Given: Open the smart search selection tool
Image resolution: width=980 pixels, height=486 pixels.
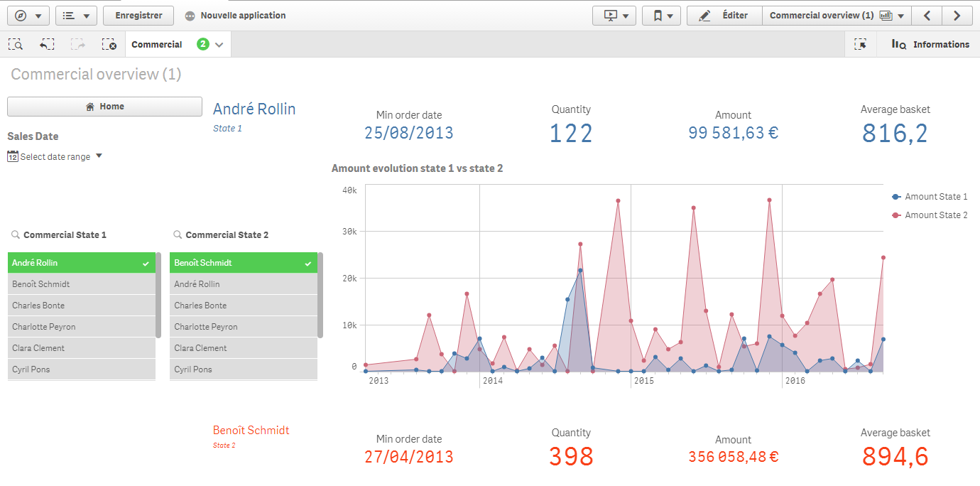Looking at the screenshot, I should tap(16, 44).
